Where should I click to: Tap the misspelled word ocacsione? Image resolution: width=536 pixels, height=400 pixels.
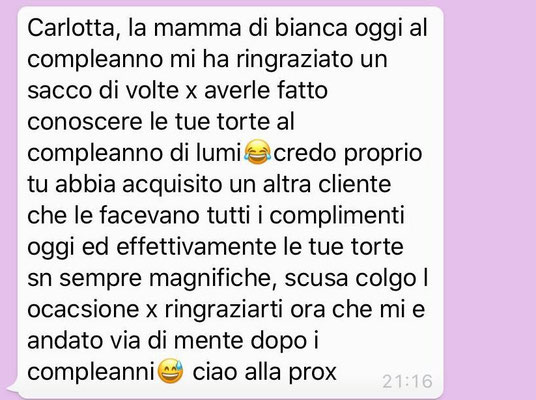click(x=83, y=309)
